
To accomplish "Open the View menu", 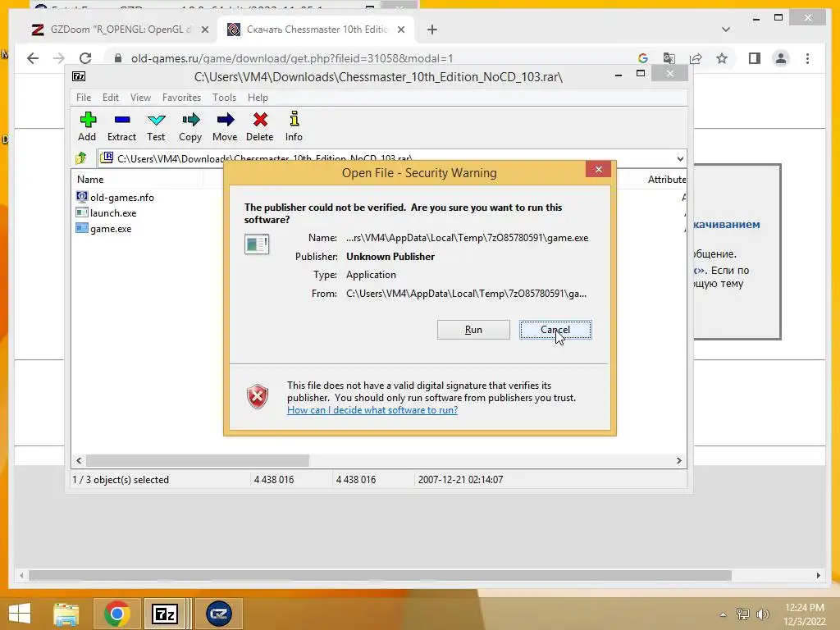I will pyautogui.click(x=140, y=98).
